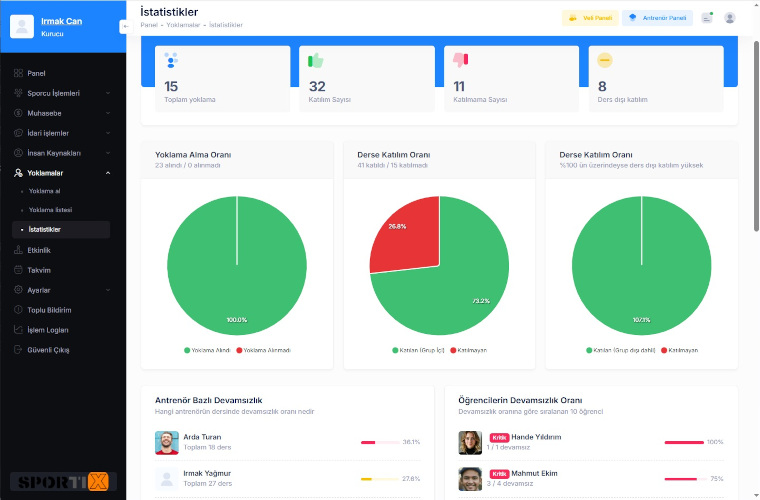Screen dimensions: 760x500
Task: Click the Güvenli Çıkış logout icon
Action: pos(18,349)
